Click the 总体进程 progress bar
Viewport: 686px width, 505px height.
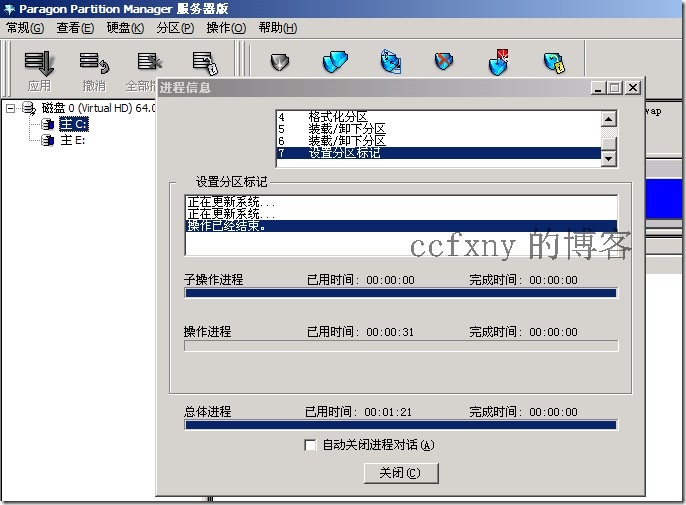[401, 424]
